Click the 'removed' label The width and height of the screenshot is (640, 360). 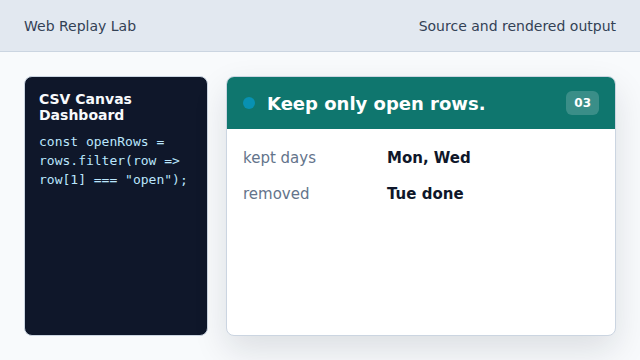coord(276,193)
